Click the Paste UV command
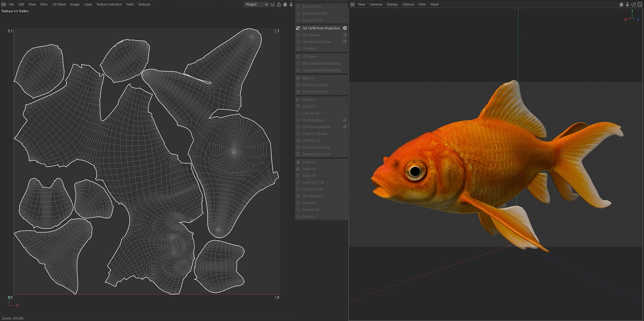The height and width of the screenshot is (321, 644). 321,169
